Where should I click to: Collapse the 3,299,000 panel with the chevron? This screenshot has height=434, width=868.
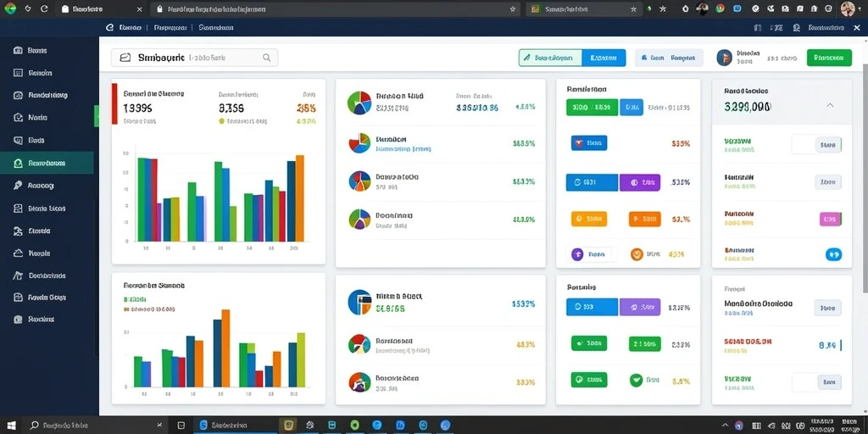coord(830,105)
